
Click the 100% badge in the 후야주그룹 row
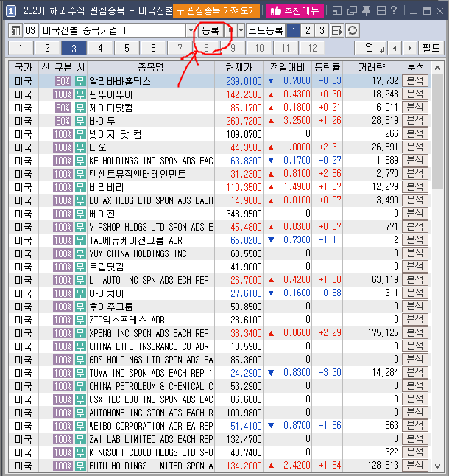pyautogui.click(x=63, y=307)
